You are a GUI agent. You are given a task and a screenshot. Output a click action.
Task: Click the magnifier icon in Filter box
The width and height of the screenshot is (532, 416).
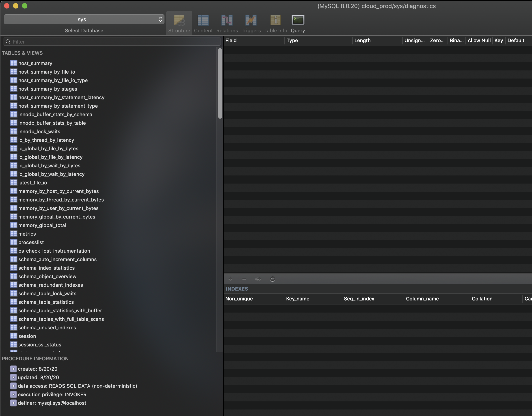[8, 42]
